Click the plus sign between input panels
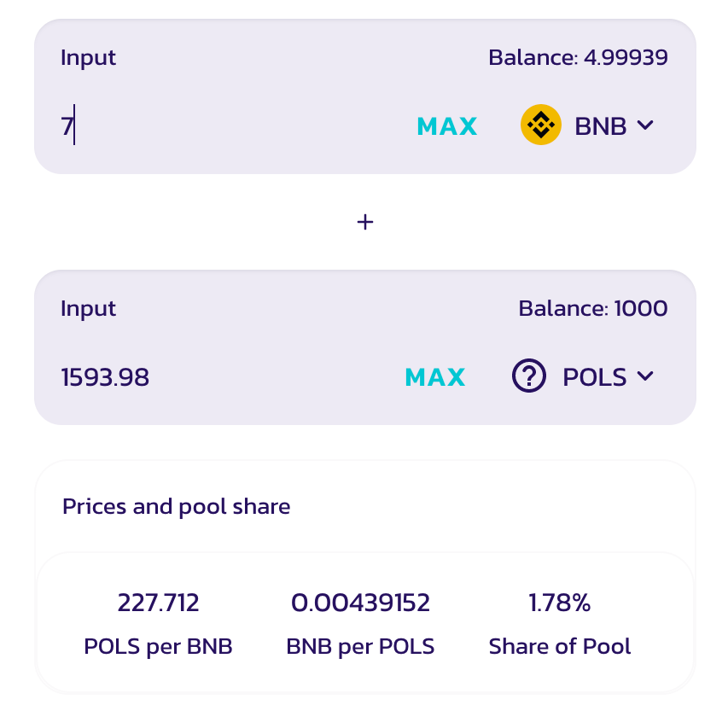 click(365, 222)
